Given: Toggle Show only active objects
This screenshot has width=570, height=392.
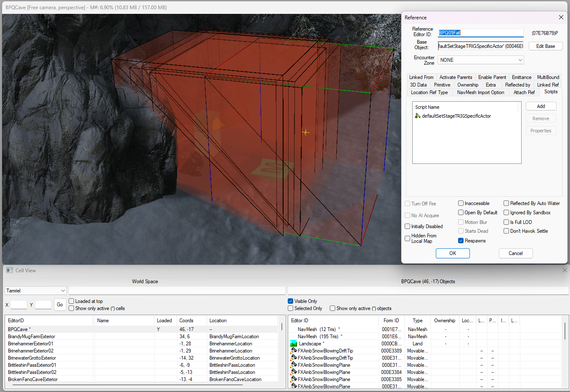Looking at the screenshot, I should [x=332, y=308].
